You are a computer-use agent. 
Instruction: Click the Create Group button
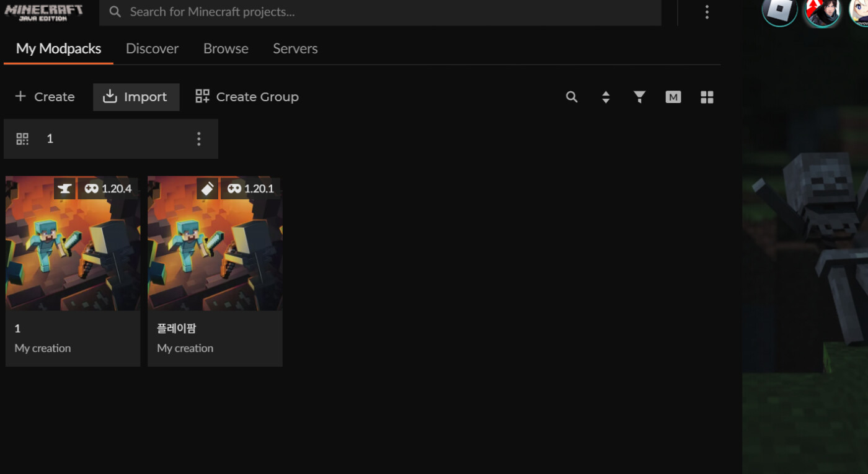click(247, 97)
